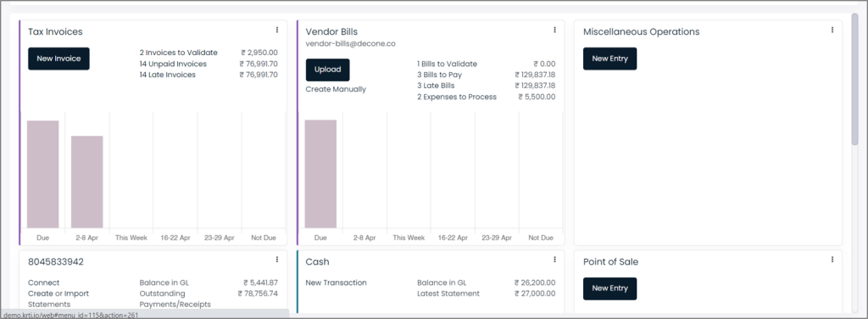Screen dimensions: 868x319
Task: View 2 Expenses to Process
Action: click(457, 97)
